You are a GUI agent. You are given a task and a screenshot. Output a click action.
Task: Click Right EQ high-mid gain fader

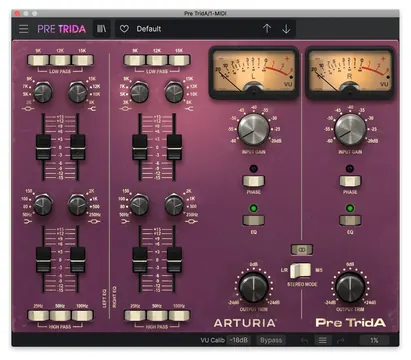[x=140, y=147]
